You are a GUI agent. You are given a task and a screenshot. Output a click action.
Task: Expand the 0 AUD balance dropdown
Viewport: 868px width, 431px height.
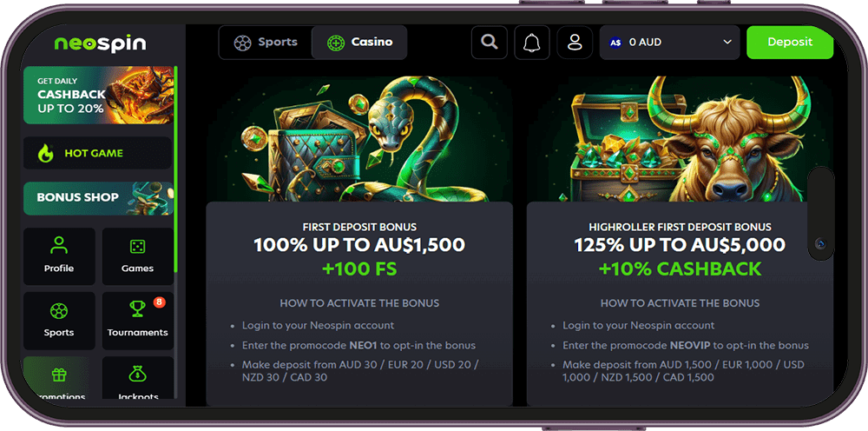click(x=670, y=42)
